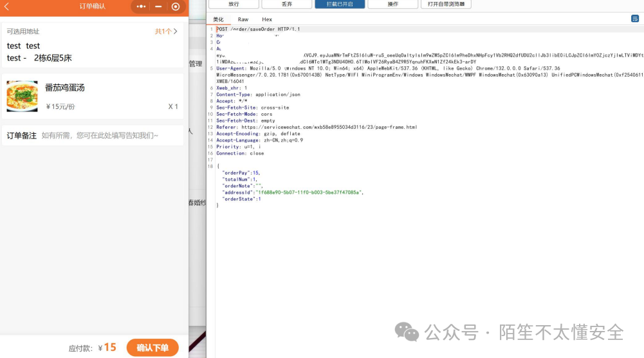Switch to the 美化 pretty tab

coord(218,19)
